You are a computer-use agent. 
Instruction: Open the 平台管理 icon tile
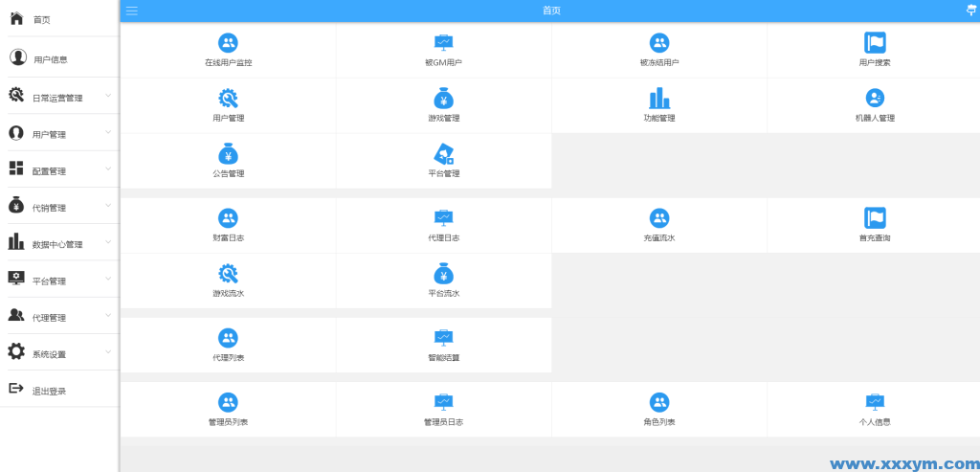(x=443, y=154)
